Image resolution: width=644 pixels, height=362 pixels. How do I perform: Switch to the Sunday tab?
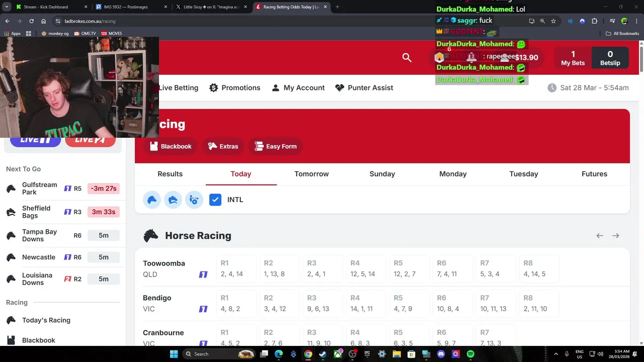tap(382, 174)
